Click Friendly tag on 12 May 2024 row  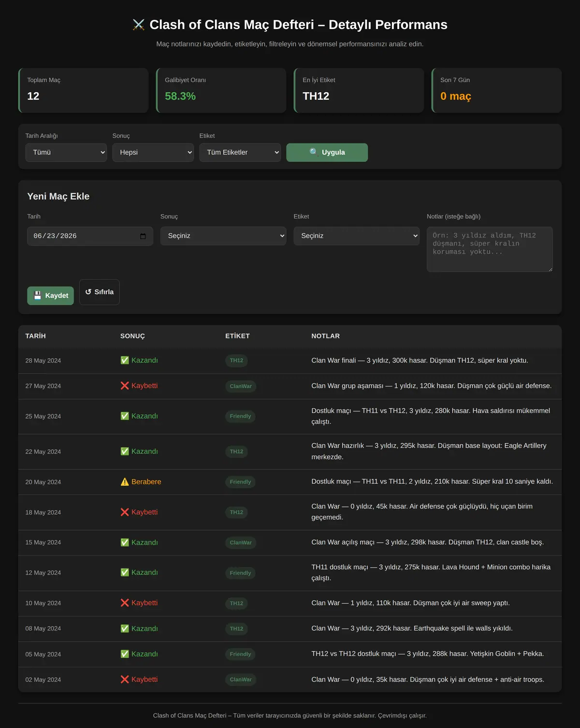pos(240,573)
